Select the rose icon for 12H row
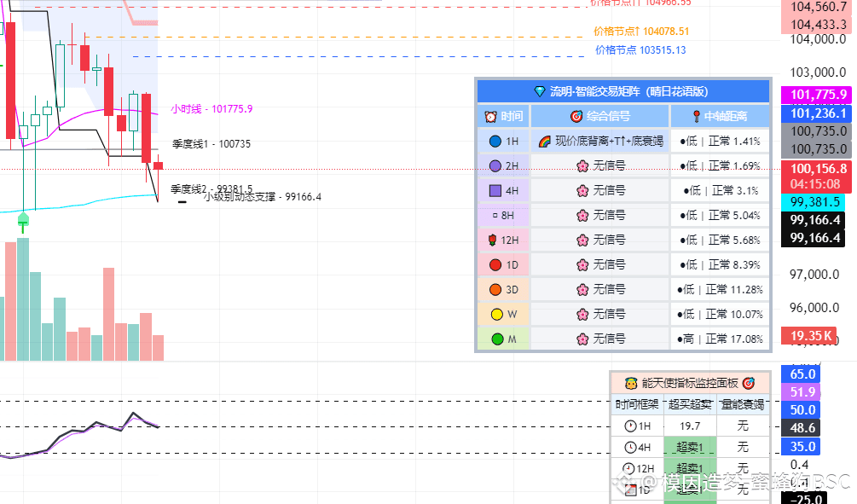Screen dimensions: 857x504 [492, 240]
